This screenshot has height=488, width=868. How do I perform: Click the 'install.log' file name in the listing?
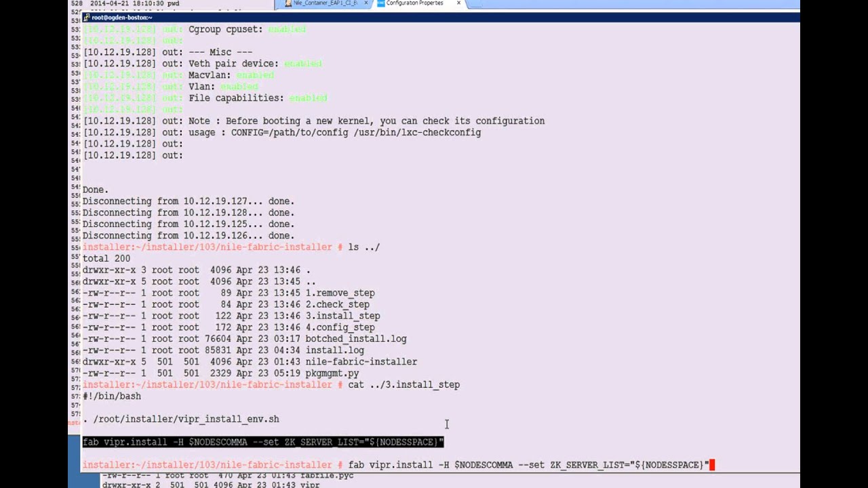pos(334,350)
